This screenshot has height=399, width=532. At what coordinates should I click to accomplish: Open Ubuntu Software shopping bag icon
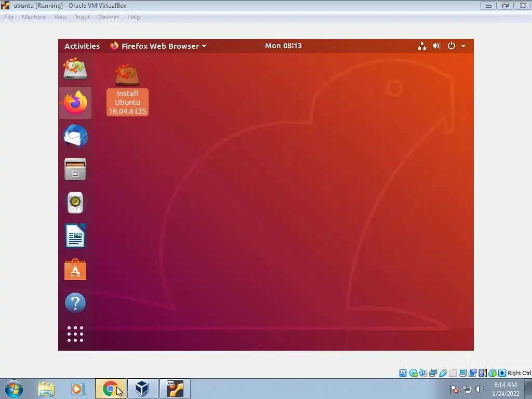point(75,270)
